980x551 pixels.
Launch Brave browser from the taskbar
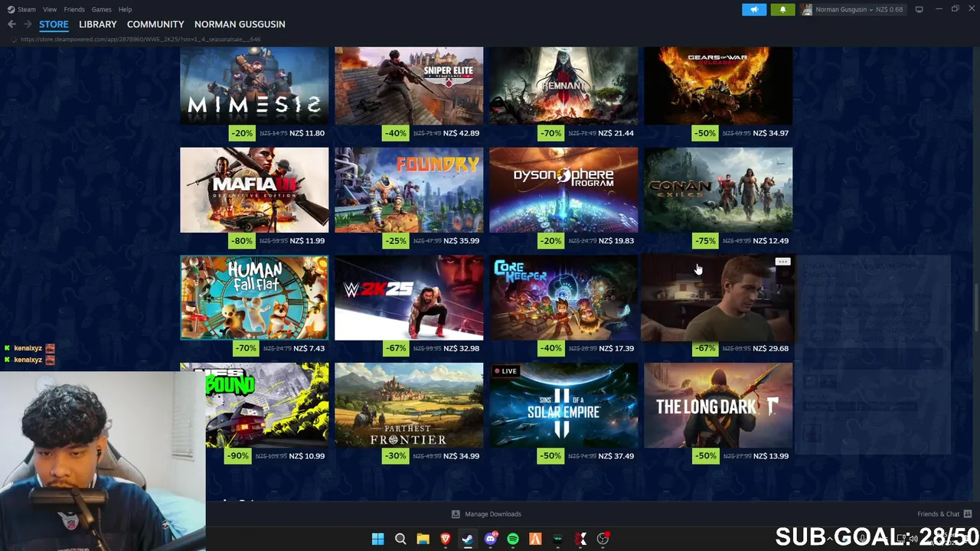pos(445,540)
